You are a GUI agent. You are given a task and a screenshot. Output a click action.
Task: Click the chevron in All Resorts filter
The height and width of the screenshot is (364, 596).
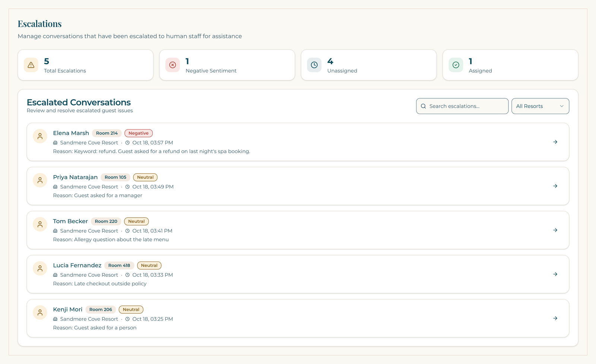[x=562, y=106]
